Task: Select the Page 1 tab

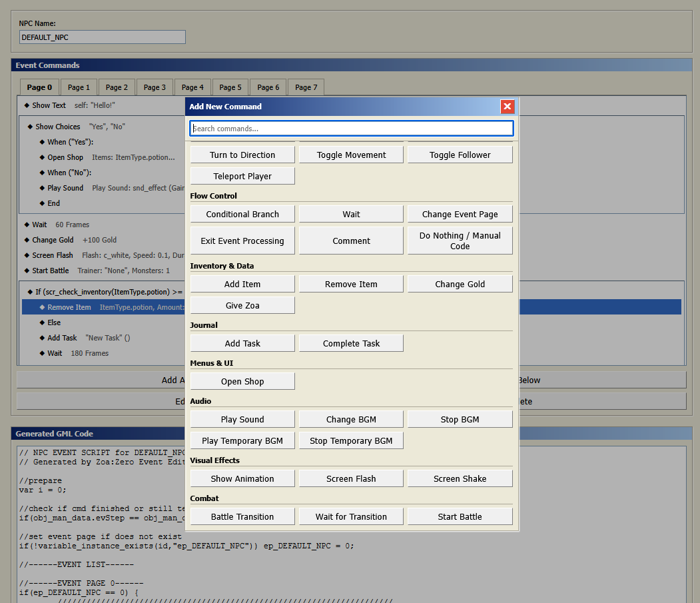Action: (79, 87)
